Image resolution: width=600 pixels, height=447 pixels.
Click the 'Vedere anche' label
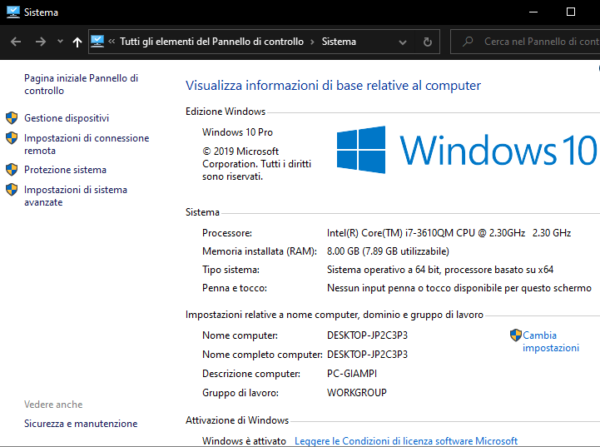pyautogui.click(x=53, y=405)
